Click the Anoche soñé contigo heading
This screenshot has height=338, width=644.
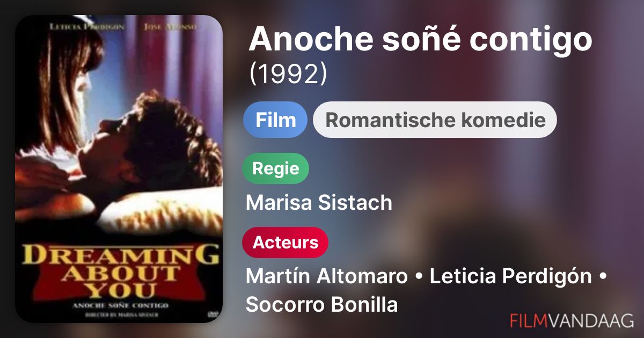pyautogui.click(x=420, y=39)
